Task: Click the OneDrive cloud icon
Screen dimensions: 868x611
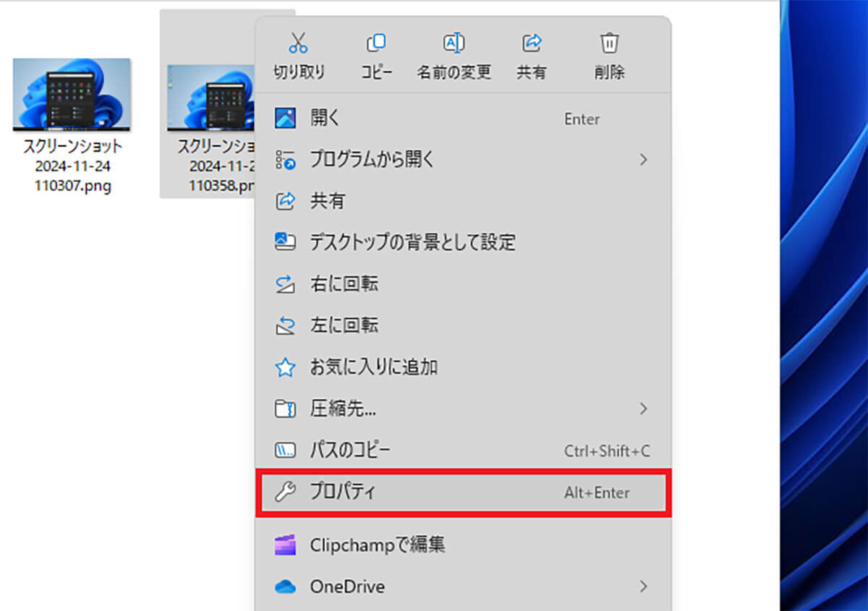Action: [x=286, y=587]
